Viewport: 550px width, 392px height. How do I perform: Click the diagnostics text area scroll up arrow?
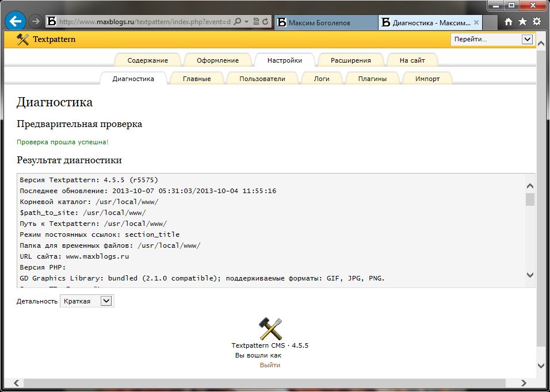[530, 186]
